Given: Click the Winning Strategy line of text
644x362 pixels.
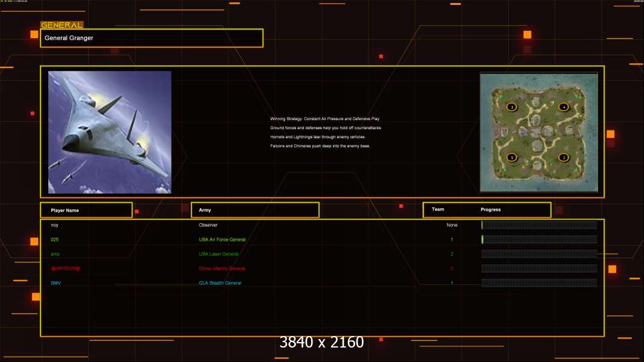Looking at the screenshot, I should pos(325,119).
